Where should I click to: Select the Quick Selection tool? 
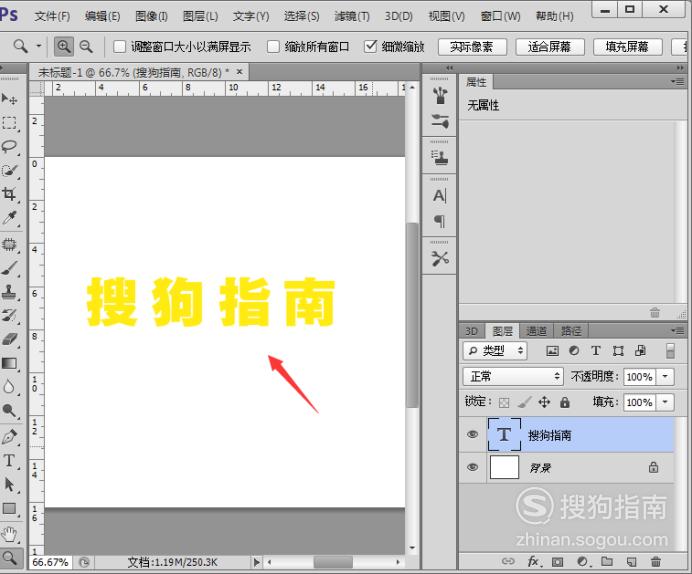coord(9,170)
